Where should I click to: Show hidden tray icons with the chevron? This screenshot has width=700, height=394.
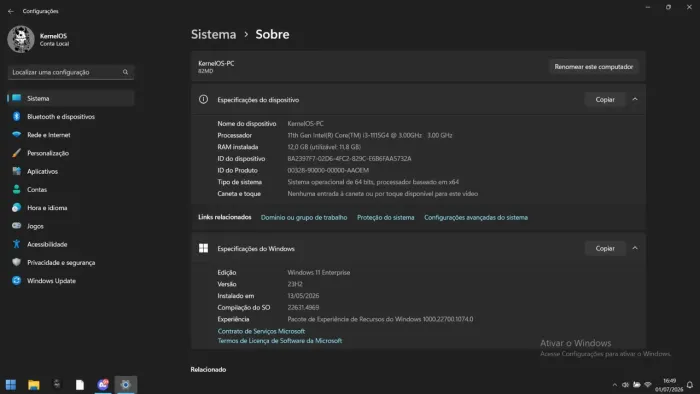point(615,385)
